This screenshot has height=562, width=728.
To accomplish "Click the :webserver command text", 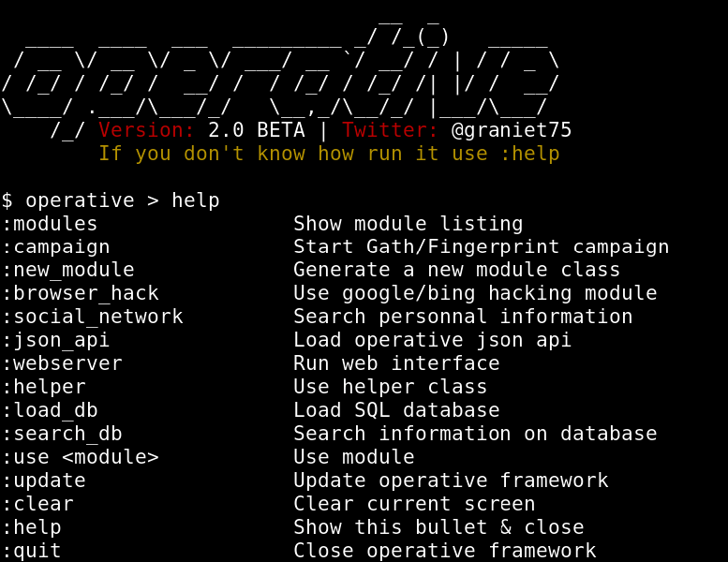I will pyautogui.click(x=62, y=363).
